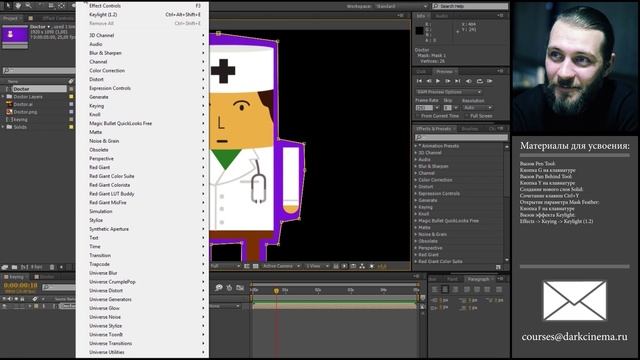Viewport: 640px width, 360px height.
Task: Choose Keylight (1.2) menu entry
Action: point(142,14)
